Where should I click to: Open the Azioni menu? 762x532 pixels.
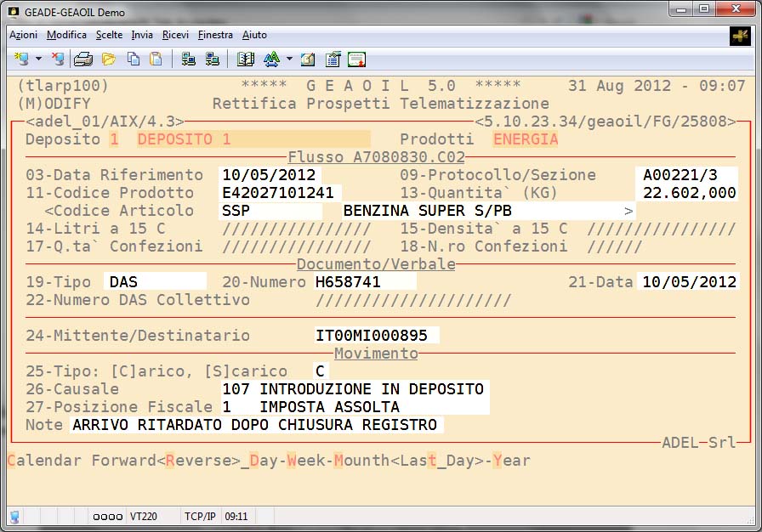(23, 35)
